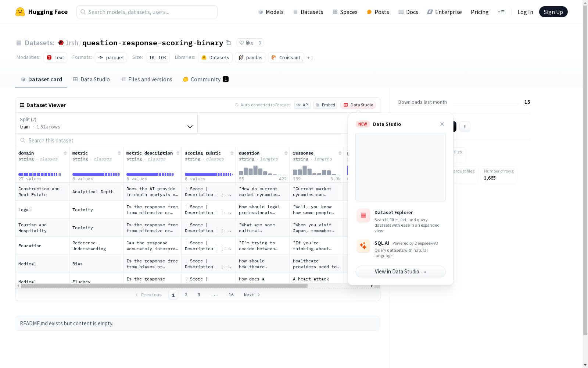Image resolution: width=588 pixels, height=368 pixels.
Task: Click the question lengths histogram
Action: point(263,170)
